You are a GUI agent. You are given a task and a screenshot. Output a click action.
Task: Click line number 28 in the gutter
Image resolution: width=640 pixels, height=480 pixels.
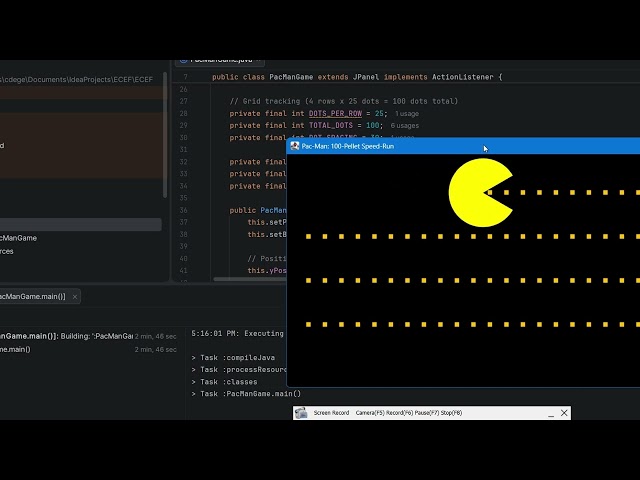(183, 113)
